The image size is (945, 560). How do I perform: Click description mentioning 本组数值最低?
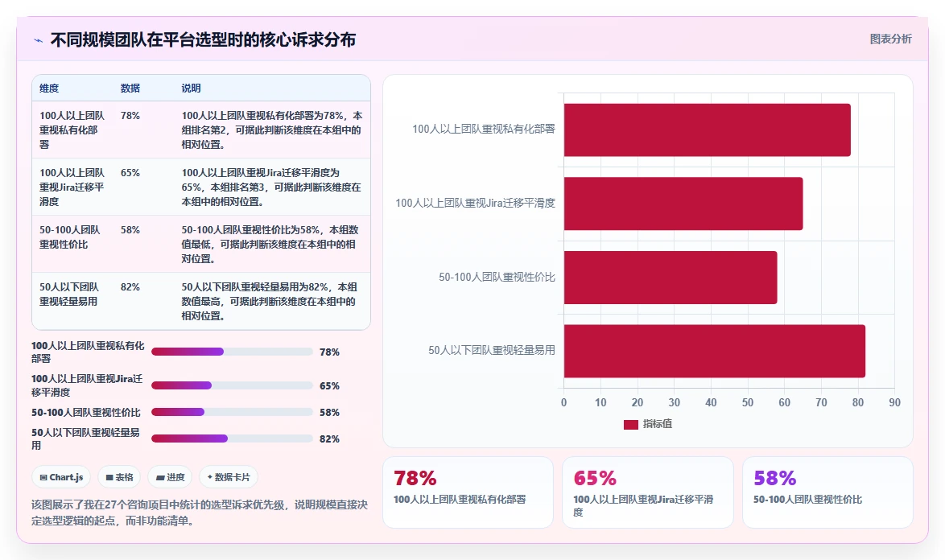coord(270,245)
